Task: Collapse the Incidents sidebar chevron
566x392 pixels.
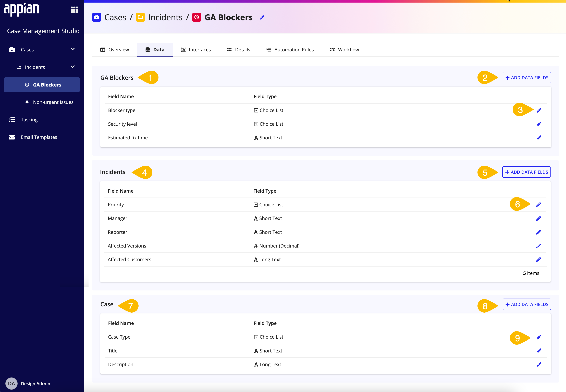Action: coord(73,67)
